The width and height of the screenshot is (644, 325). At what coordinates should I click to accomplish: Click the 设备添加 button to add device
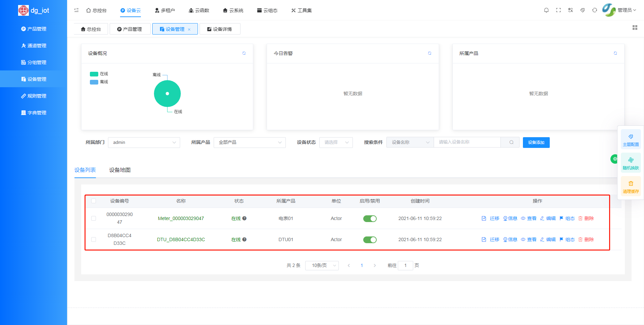click(536, 142)
